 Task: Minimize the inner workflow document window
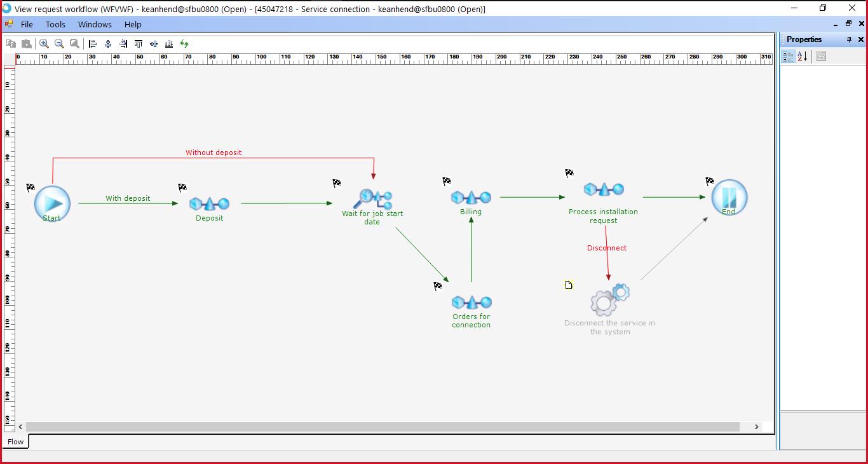pos(836,24)
